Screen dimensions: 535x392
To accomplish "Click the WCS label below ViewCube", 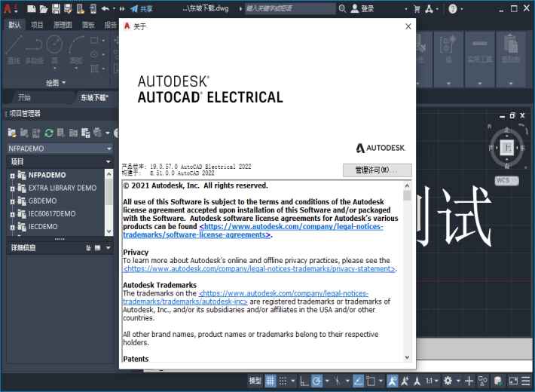I will pyautogui.click(x=506, y=180).
